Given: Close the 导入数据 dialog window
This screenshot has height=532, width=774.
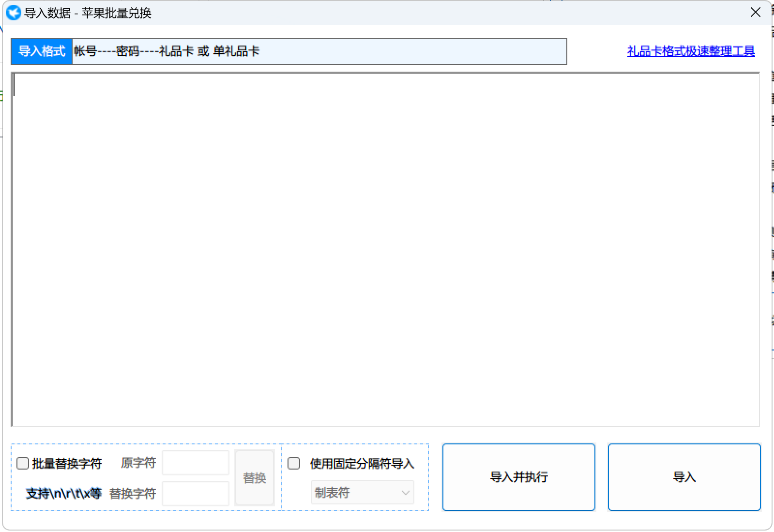Looking at the screenshot, I should click(x=755, y=13).
